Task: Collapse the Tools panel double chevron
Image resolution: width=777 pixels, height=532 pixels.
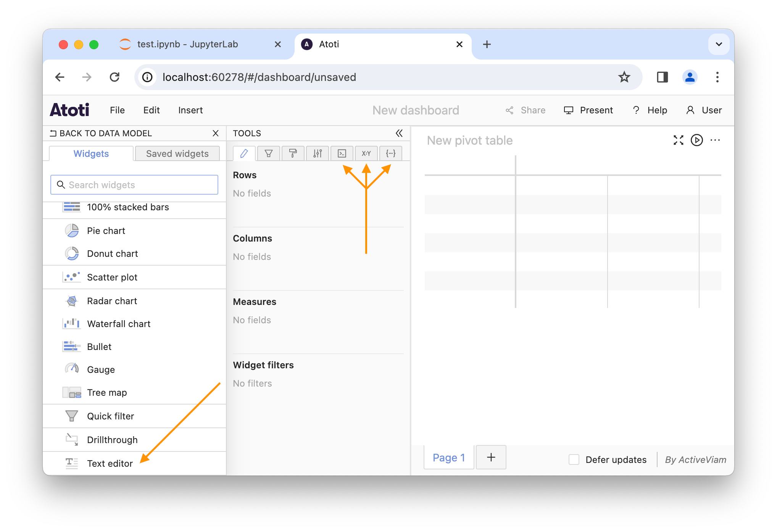Action: tap(399, 133)
